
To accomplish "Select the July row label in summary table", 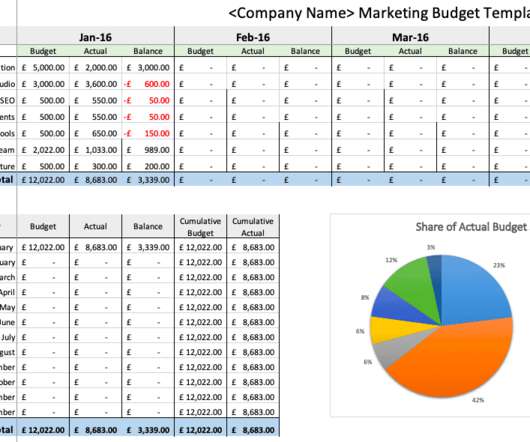I will [8, 337].
